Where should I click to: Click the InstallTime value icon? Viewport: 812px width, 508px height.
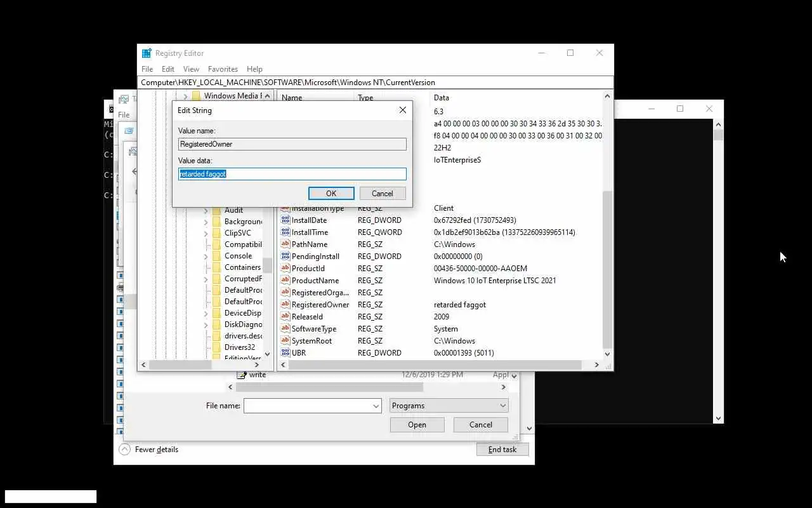pyautogui.click(x=285, y=232)
